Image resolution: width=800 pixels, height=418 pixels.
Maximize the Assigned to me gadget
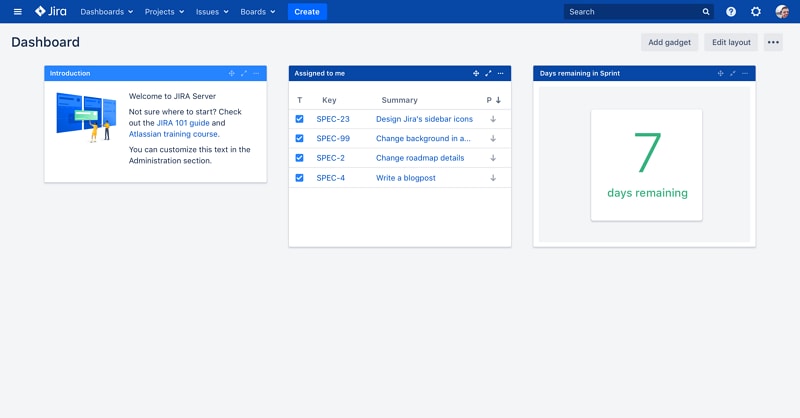488,73
